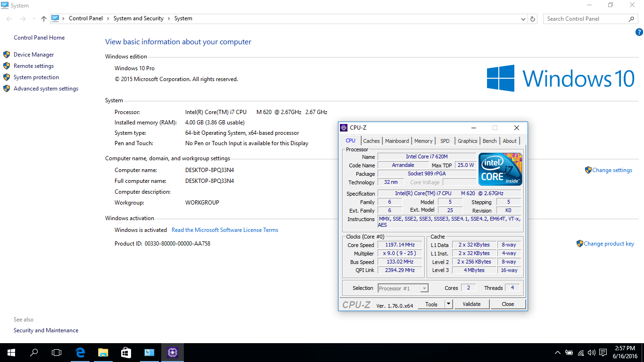Click the Package value Socket 989 rPGA
644x362 pixels.
tap(427, 174)
